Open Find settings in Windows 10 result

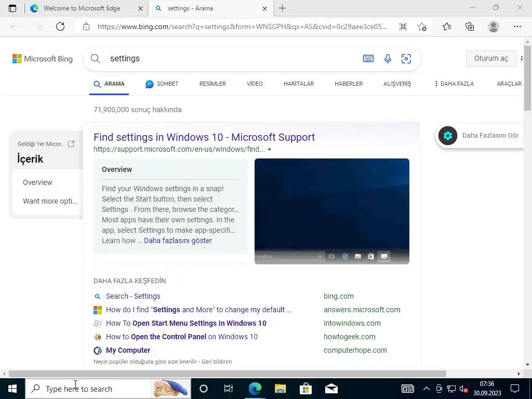[204, 137]
